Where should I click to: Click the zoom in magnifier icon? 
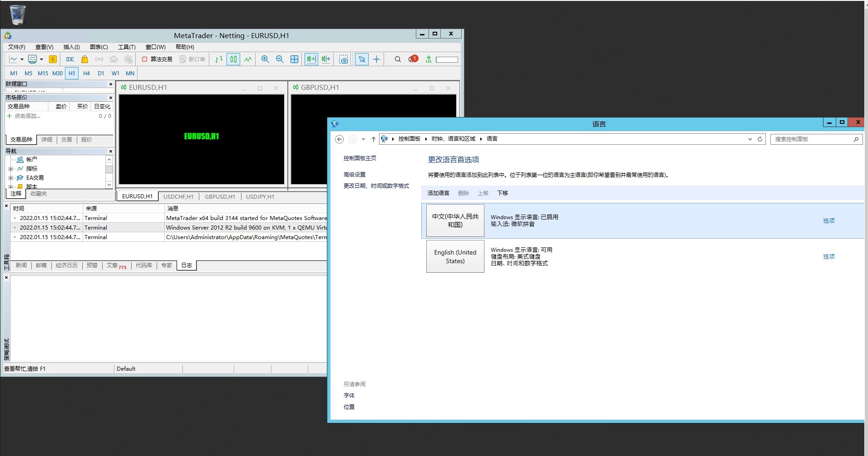[x=265, y=59]
